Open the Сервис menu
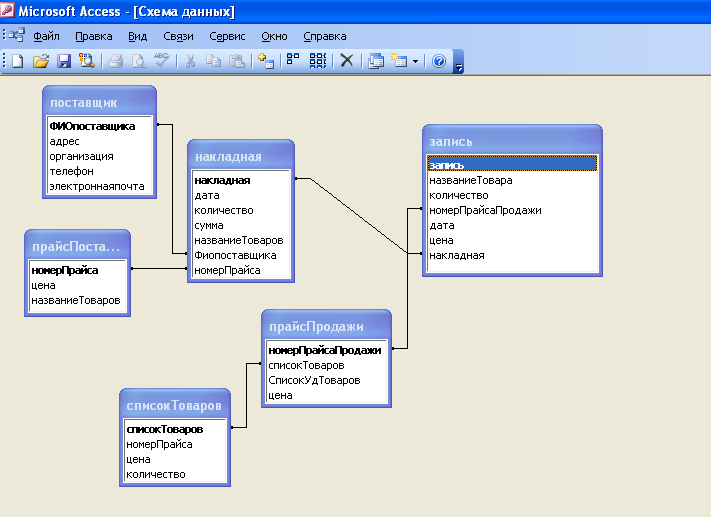Screen dimensions: 711x517 coord(227,36)
